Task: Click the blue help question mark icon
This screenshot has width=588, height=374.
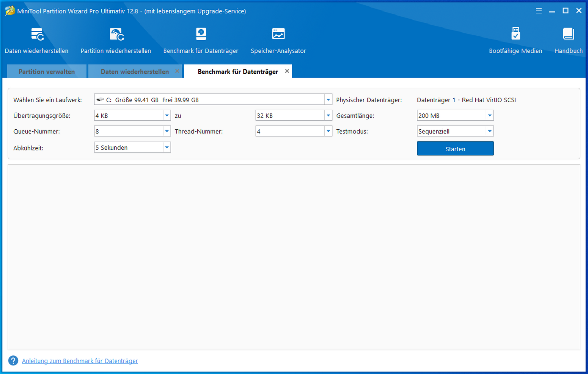Action: pos(13,361)
